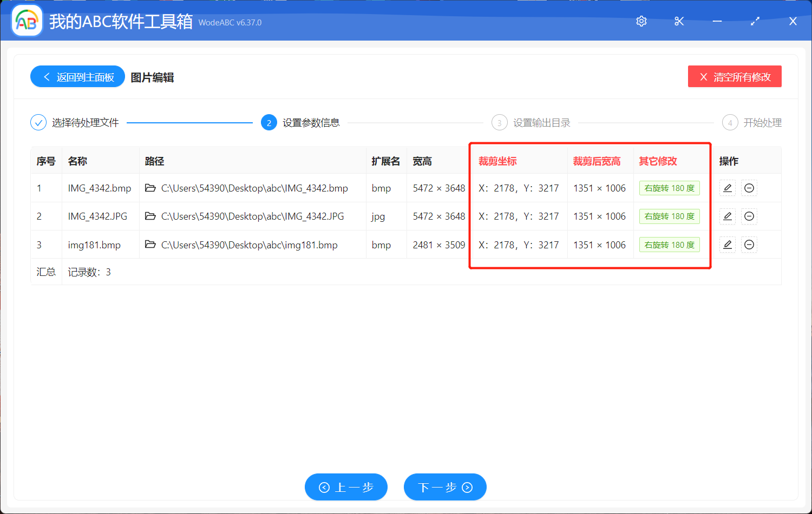Open settings gear in title bar
The width and height of the screenshot is (812, 514).
641,21
